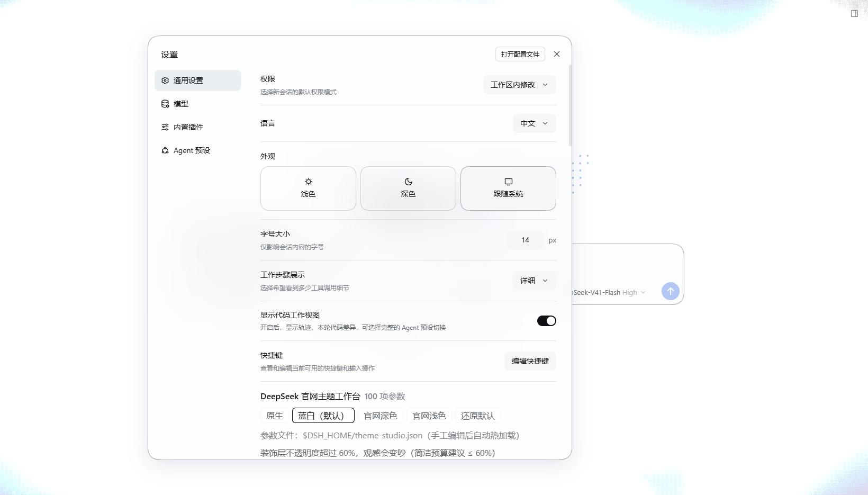Click the send arrow button in chat box
This screenshot has width=868, height=495.
[x=671, y=291]
